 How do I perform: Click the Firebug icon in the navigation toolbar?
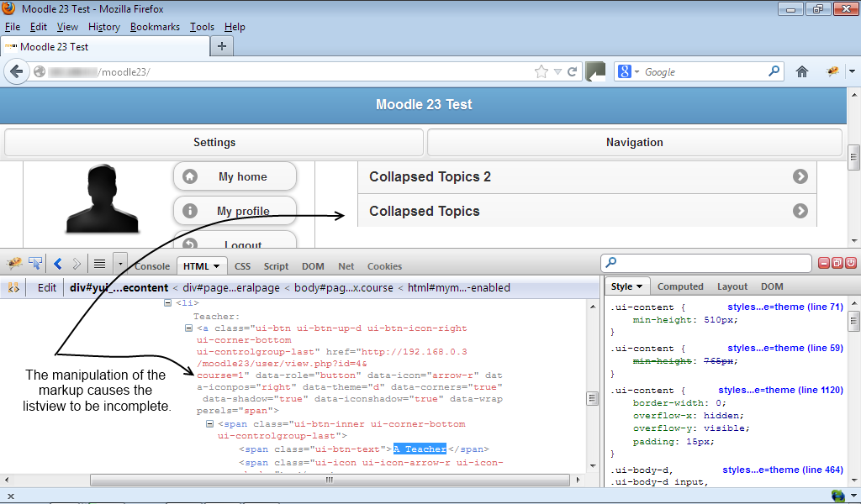pyautogui.click(x=832, y=72)
